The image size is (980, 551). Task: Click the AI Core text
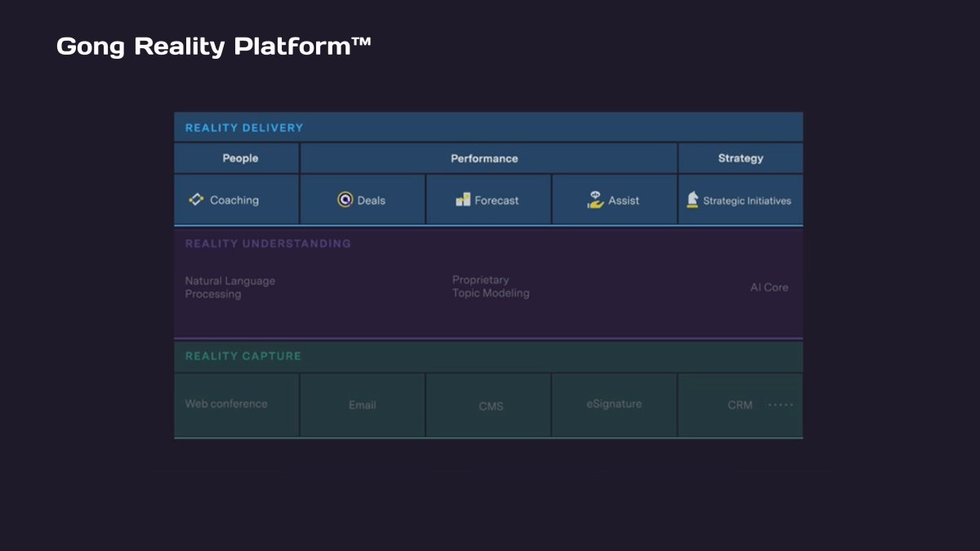pos(769,287)
